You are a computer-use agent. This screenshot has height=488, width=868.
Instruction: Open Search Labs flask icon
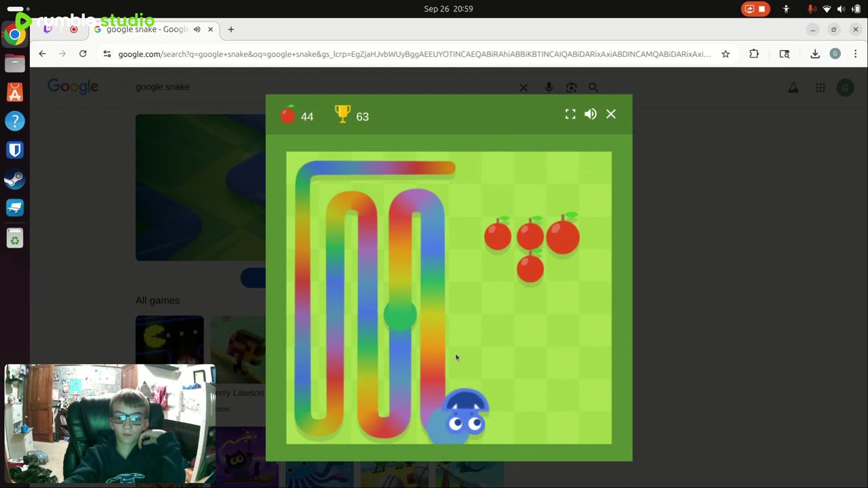[793, 87]
